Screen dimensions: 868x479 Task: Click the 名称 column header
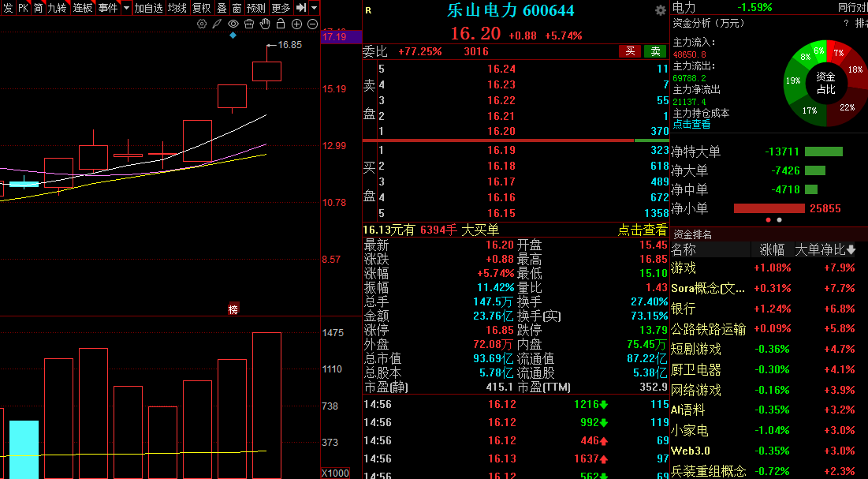click(x=684, y=249)
